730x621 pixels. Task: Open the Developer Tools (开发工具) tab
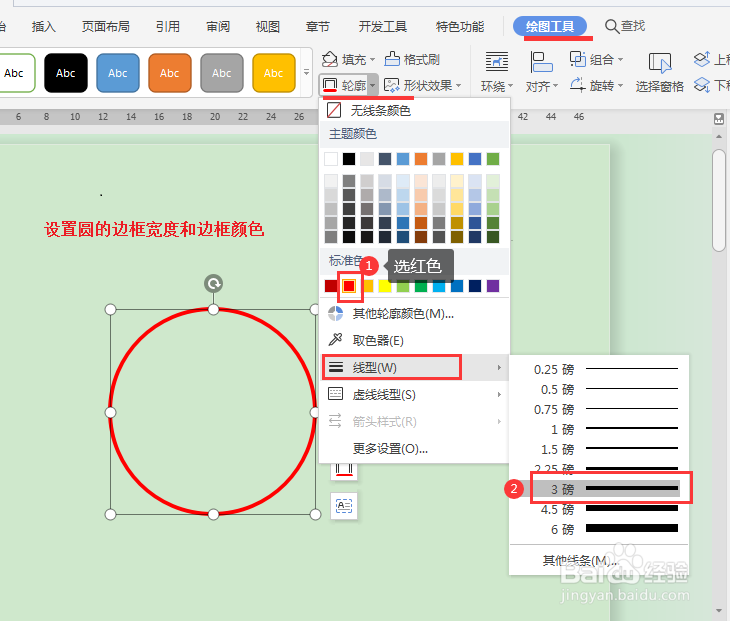pos(383,27)
